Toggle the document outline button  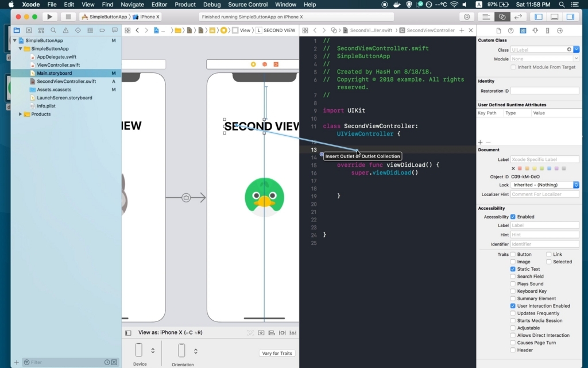128,333
